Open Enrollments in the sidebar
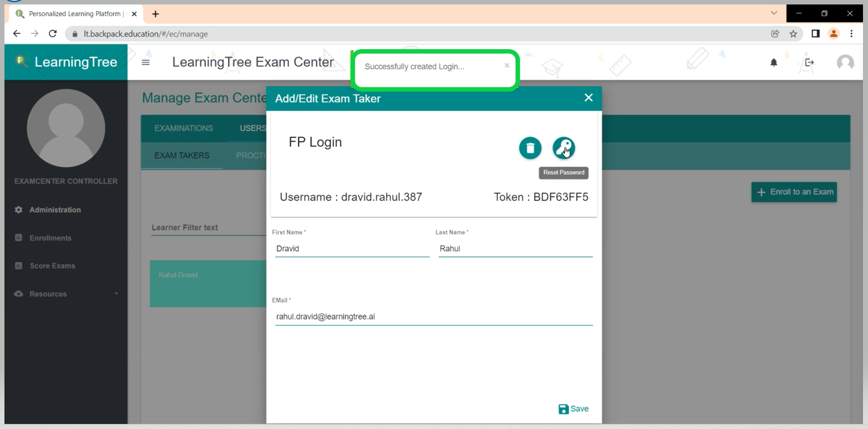868x429 pixels. point(50,238)
